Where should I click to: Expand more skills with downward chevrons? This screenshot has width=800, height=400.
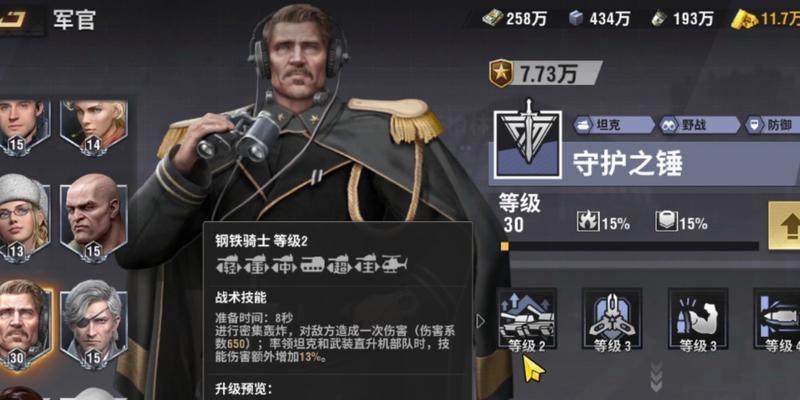pos(657,377)
